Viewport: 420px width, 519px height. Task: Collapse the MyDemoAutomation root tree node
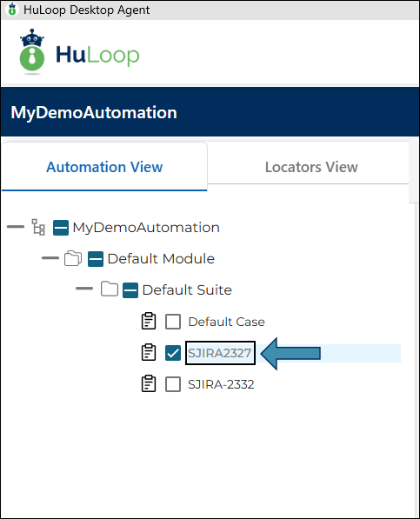click(16, 227)
